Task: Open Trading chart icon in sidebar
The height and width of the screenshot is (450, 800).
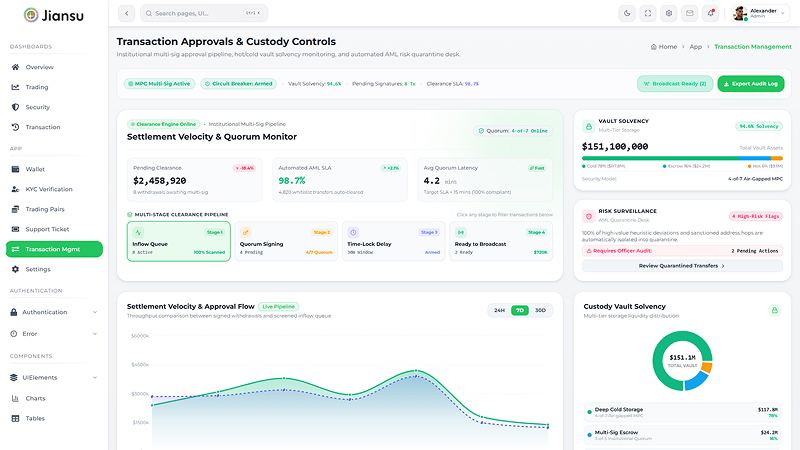Action: pos(15,87)
